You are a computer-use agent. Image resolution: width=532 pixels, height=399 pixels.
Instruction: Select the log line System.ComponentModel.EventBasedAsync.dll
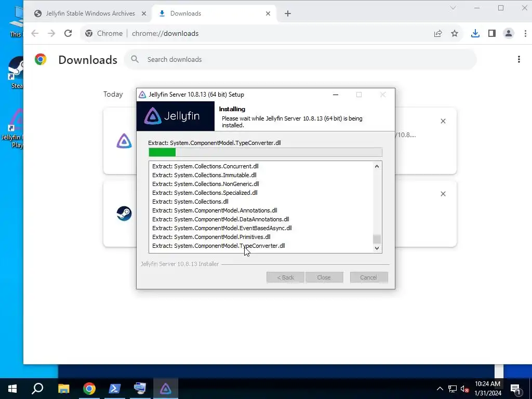click(222, 228)
